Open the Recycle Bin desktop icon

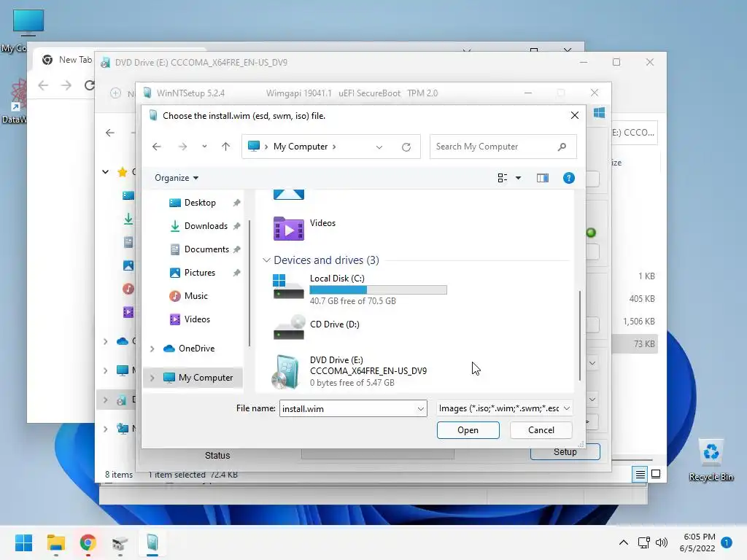[x=711, y=459]
